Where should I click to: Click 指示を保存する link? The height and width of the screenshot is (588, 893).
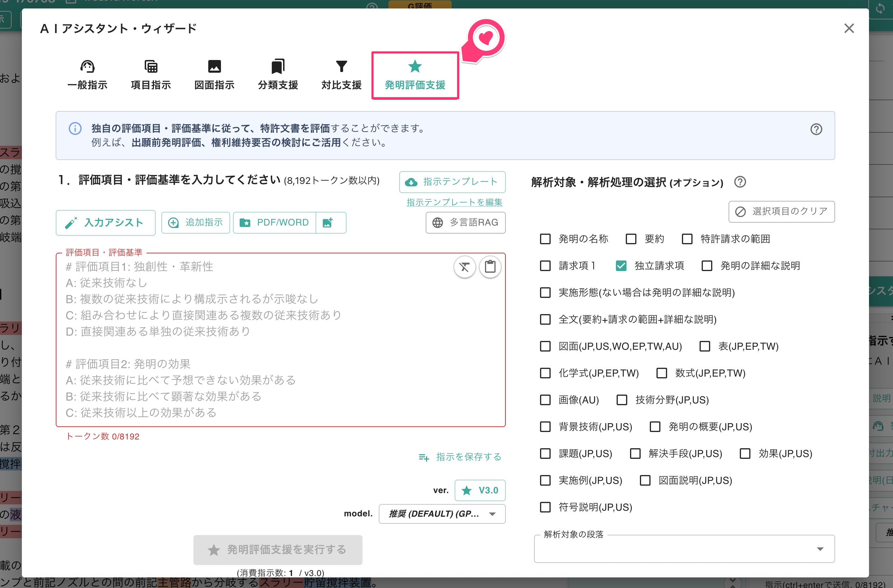tap(460, 457)
